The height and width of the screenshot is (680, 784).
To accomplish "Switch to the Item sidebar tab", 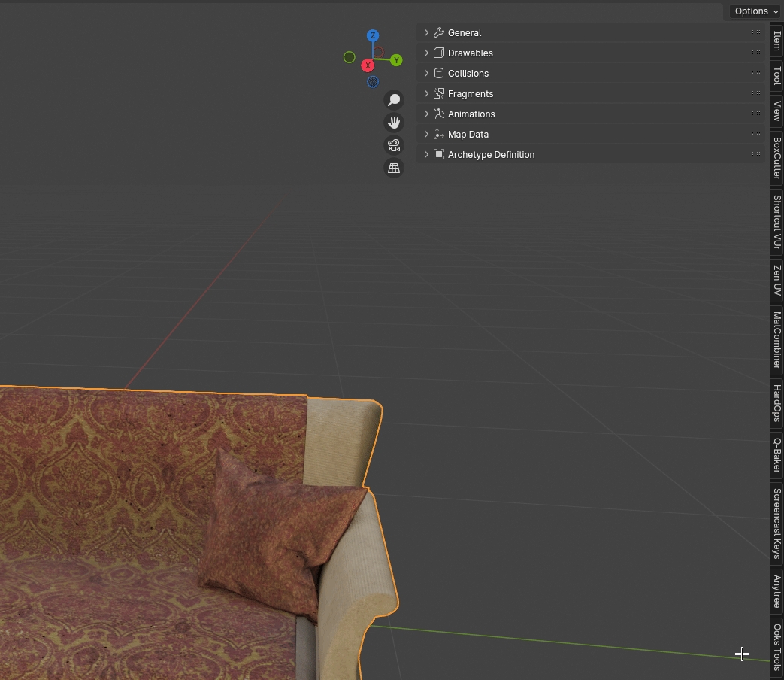I will (776, 41).
